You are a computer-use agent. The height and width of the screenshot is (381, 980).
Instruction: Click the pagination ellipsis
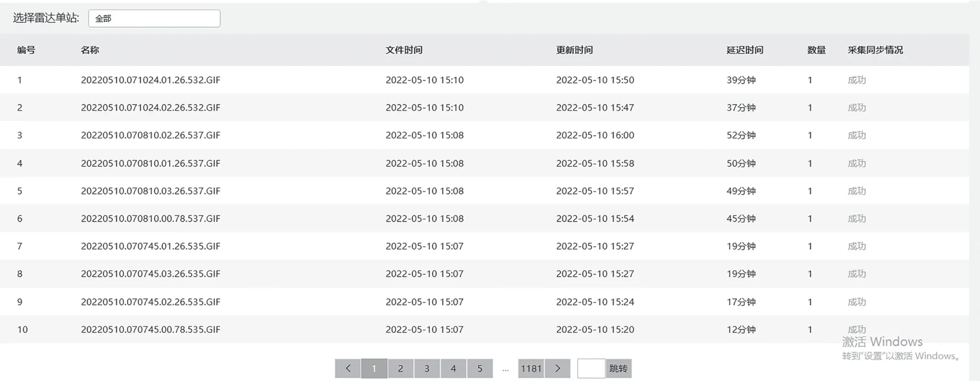click(x=505, y=369)
